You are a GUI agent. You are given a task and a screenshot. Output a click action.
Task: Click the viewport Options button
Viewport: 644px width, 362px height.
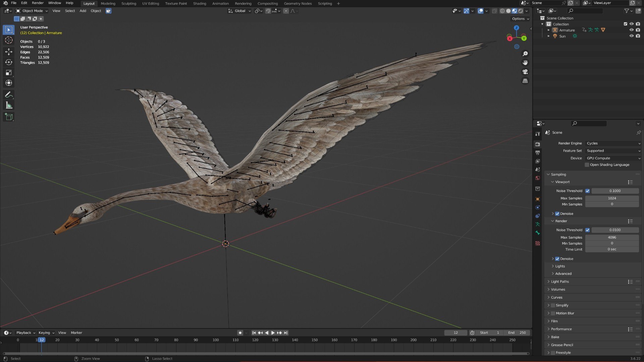(520, 19)
